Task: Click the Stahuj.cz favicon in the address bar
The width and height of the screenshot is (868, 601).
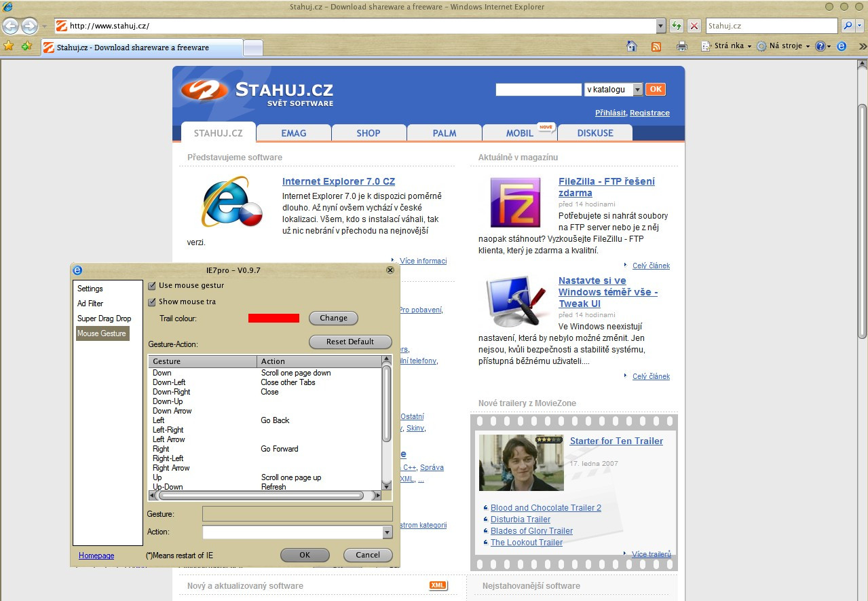Action: pos(61,26)
